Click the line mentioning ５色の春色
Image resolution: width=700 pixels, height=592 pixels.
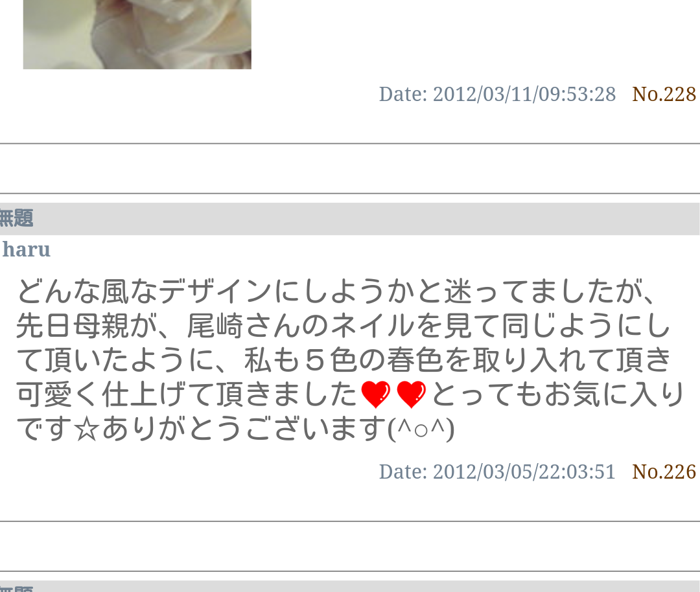[343, 361]
